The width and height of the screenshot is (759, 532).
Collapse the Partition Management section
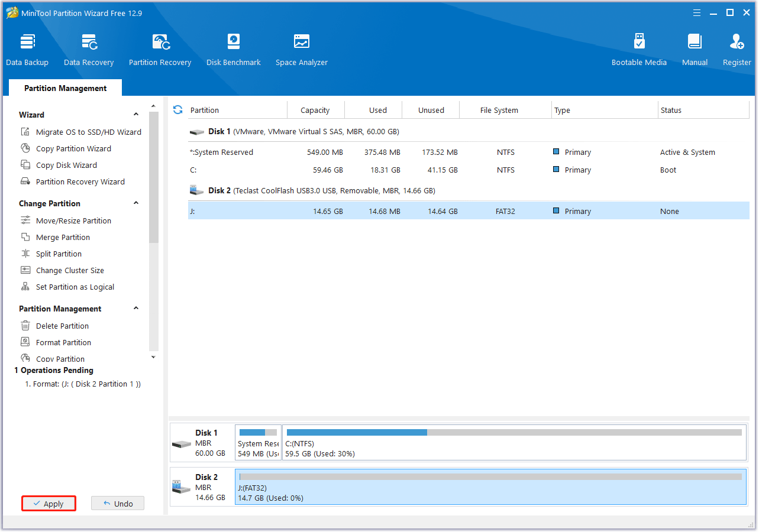pyautogui.click(x=136, y=309)
